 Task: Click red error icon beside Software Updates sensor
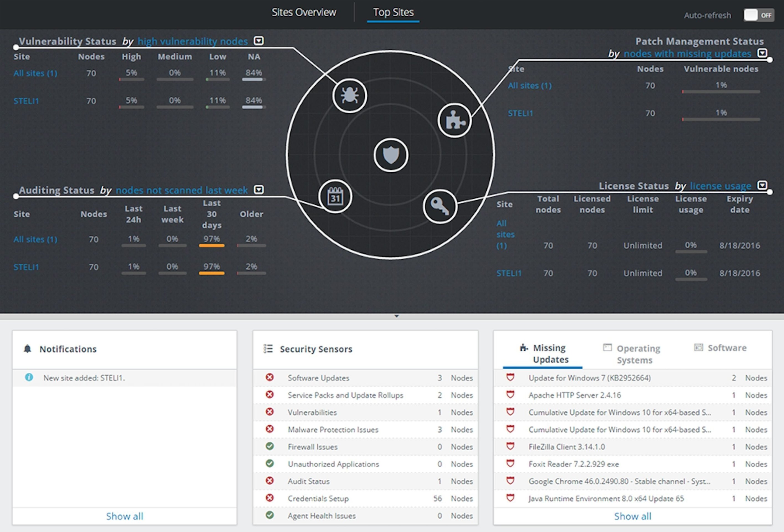point(270,377)
